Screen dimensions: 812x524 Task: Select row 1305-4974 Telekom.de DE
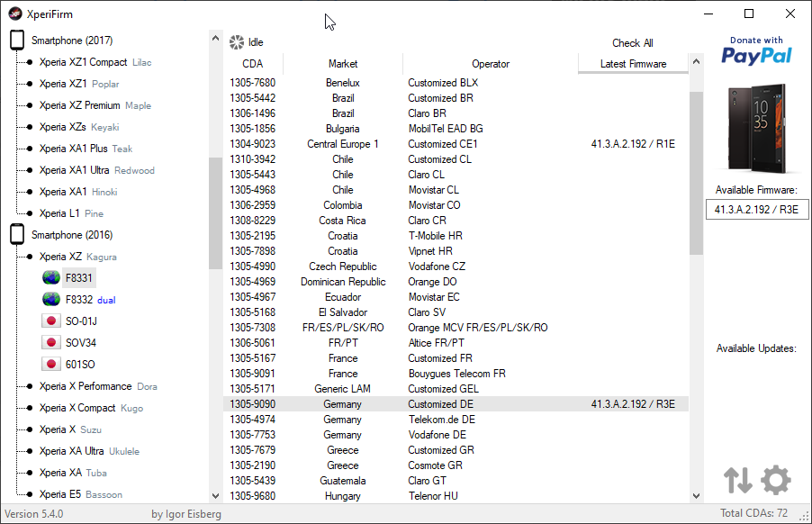pos(456,420)
